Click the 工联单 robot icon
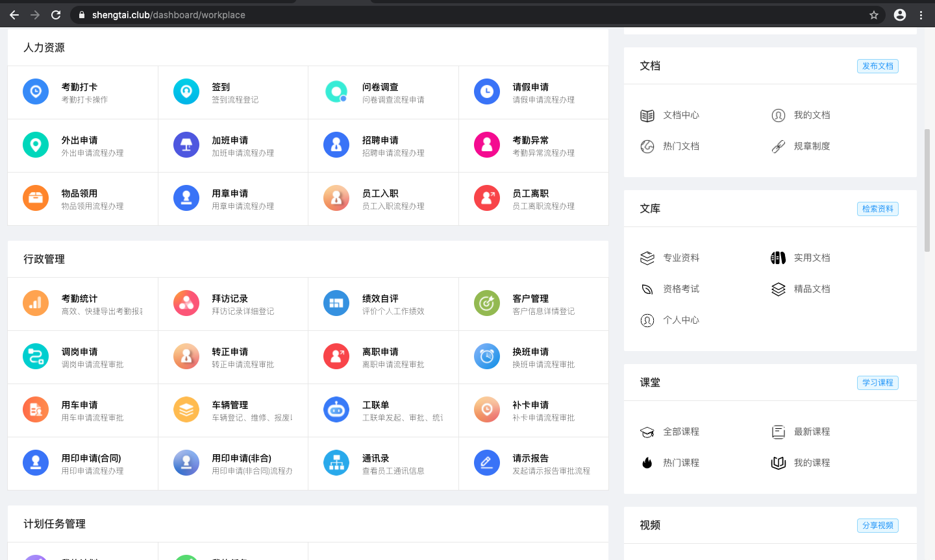 (x=336, y=409)
